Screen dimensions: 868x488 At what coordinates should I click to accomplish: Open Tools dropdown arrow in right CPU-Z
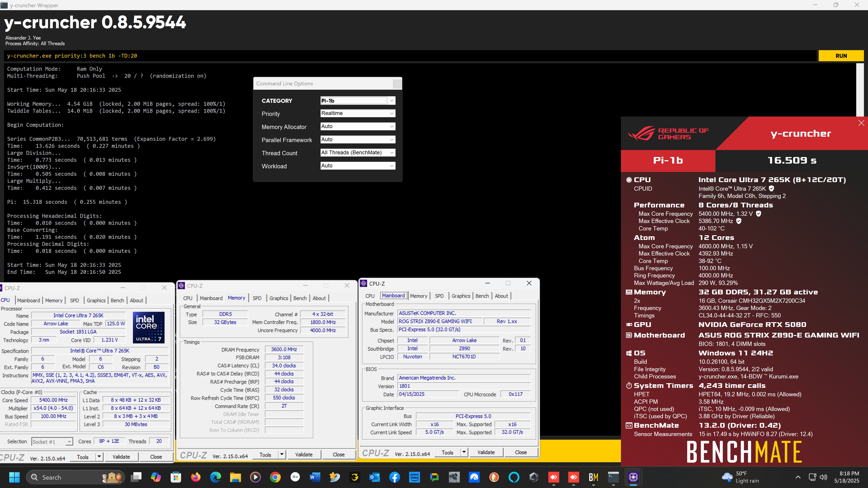(x=464, y=452)
